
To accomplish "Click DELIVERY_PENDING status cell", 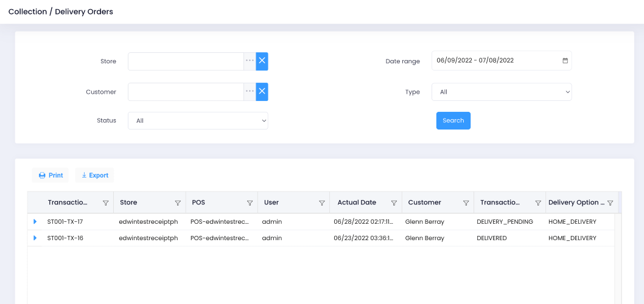I will pos(505,221).
